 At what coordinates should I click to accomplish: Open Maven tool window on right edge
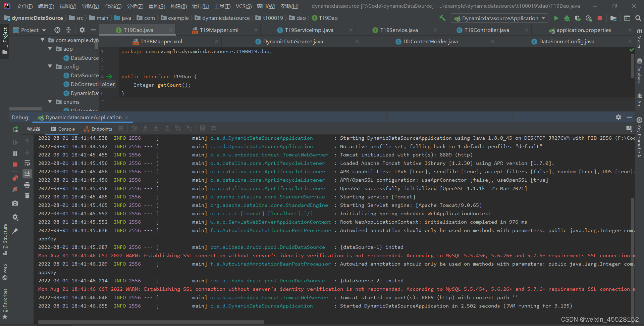pyautogui.click(x=639, y=39)
